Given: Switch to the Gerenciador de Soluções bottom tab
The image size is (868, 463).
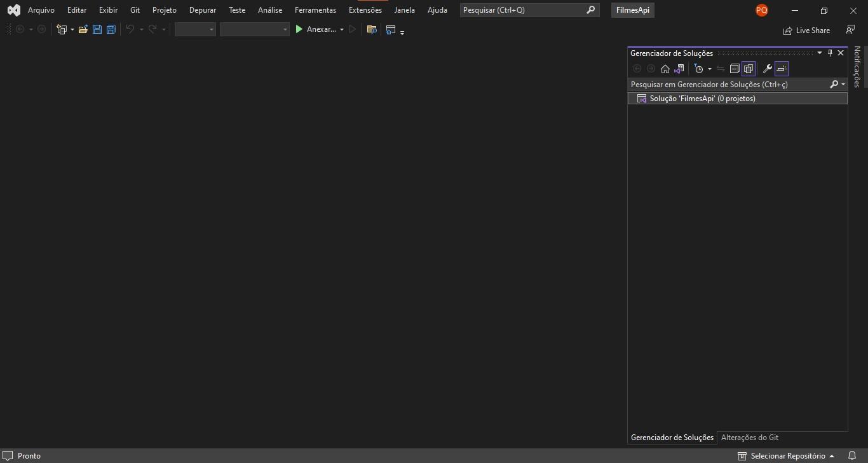Looking at the screenshot, I should pos(672,438).
